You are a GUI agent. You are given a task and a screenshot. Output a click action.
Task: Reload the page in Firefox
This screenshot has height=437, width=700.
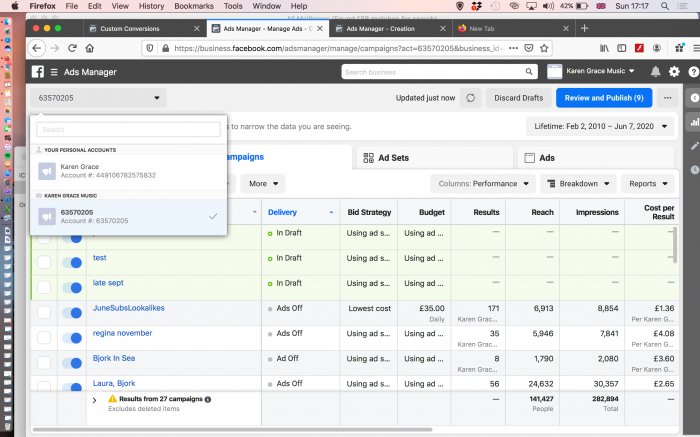point(72,48)
